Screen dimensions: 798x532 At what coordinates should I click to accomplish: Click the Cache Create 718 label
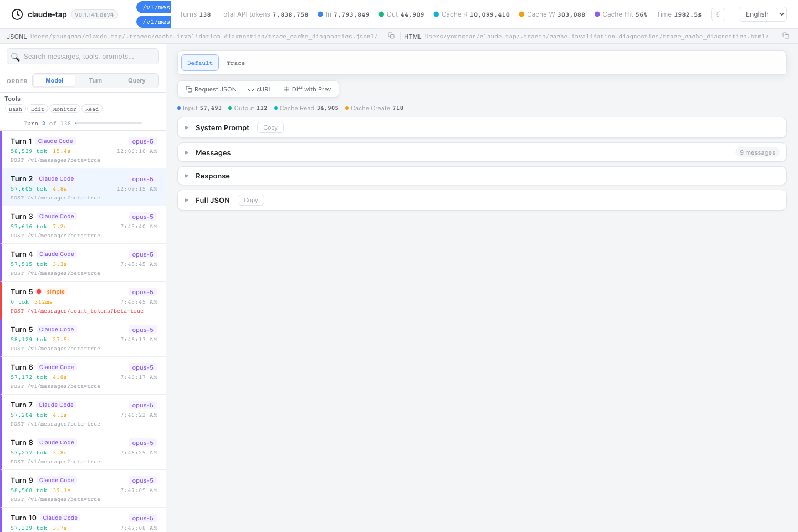[374, 108]
